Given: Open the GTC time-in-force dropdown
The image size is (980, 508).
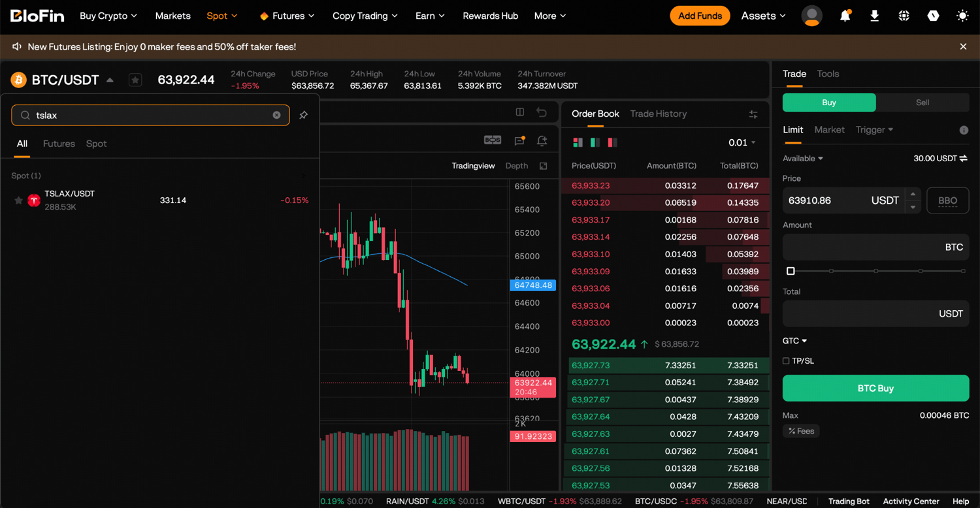Looking at the screenshot, I should (795, 341).
